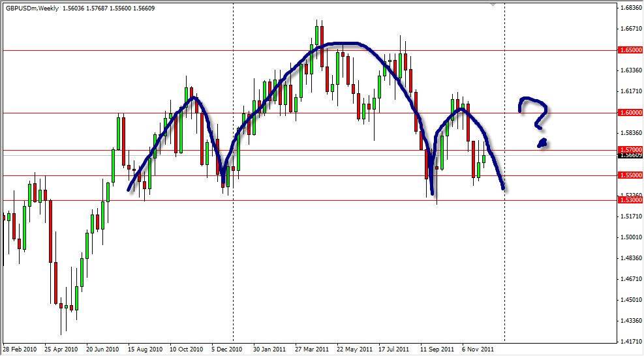Click the current price label 1.56609
The width and height of the screenshot is (644, 356).
(630, 156)
